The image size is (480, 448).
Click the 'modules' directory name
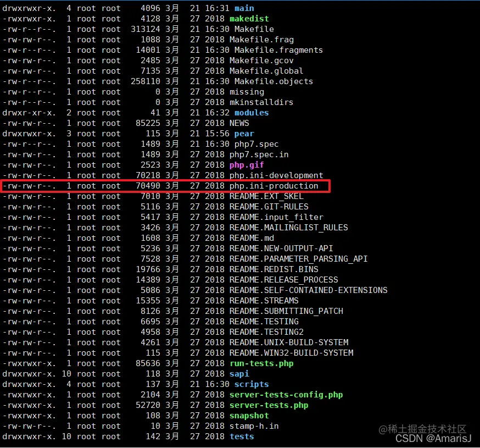pyautogui.click(x=252, y=113)
